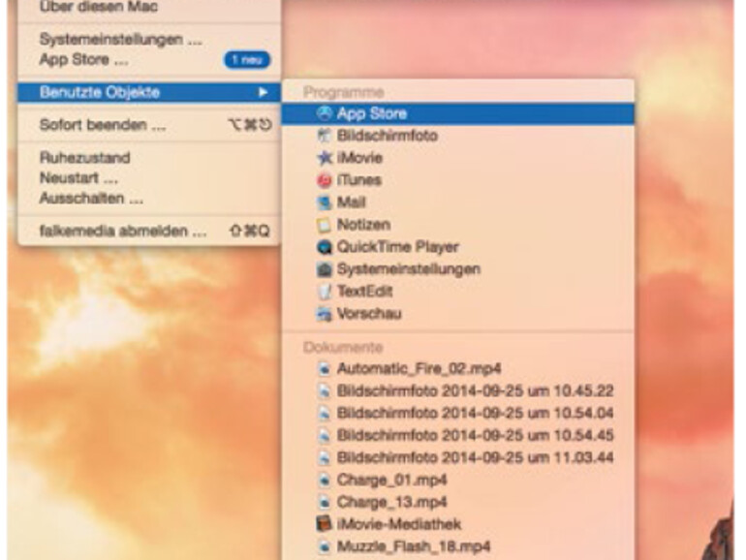Click the iTunes icon
This screenshot has width=746, height=560.
click(324, 180)
